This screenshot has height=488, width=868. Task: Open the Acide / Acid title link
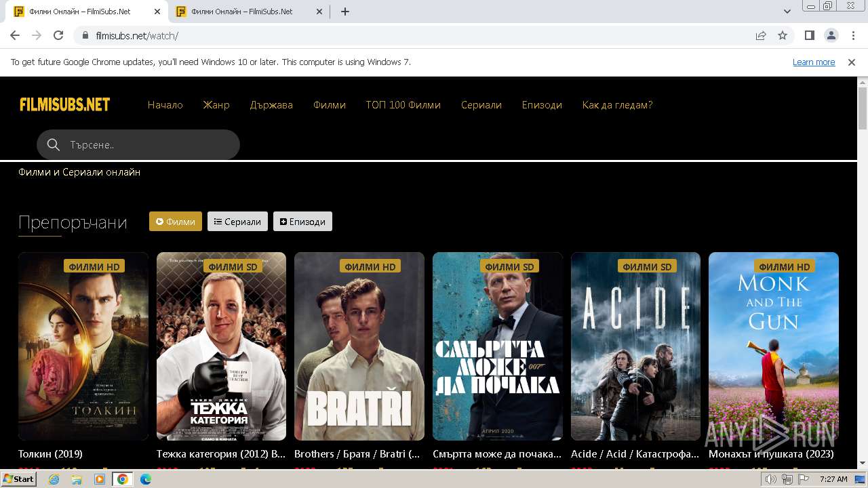[635, 453]
